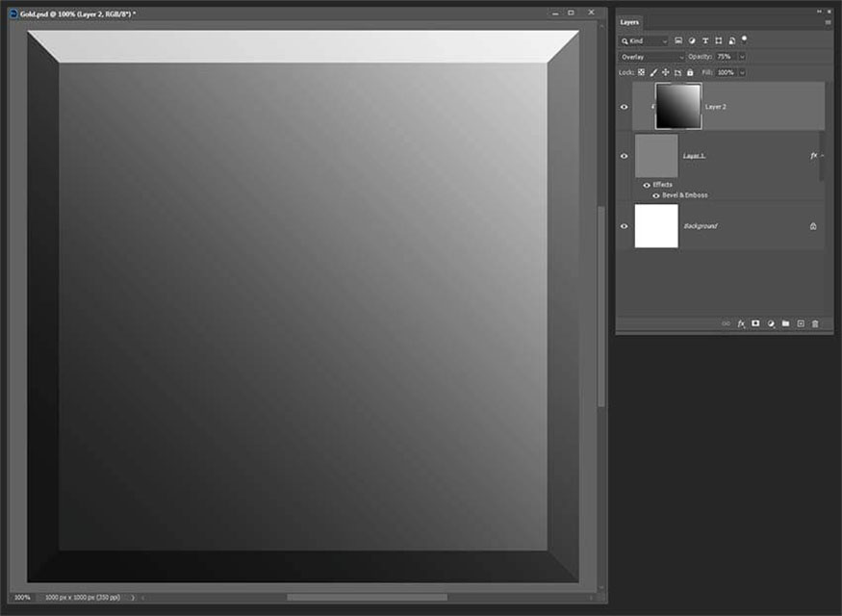Image resolution: width=842 pixels, height=616 pixels.
Task: Click the Link layers icon
Action: (726, 323)
